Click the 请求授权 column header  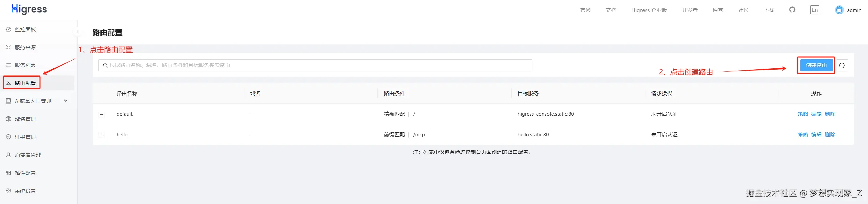click(662, 93)
